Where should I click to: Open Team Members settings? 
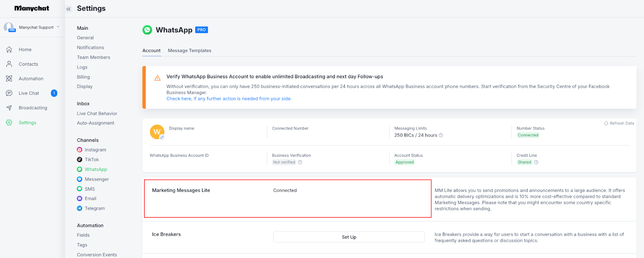pos(93,58)
